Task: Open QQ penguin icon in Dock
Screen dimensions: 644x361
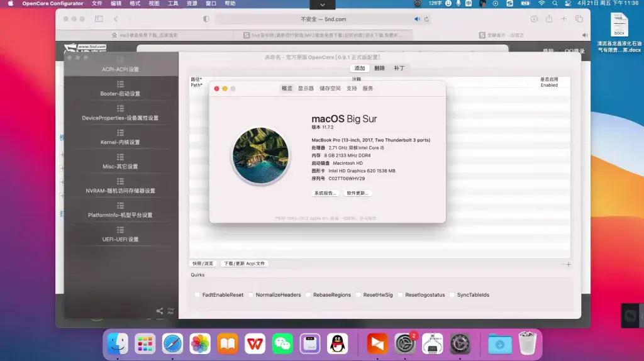Action: [x=338, y=343]
